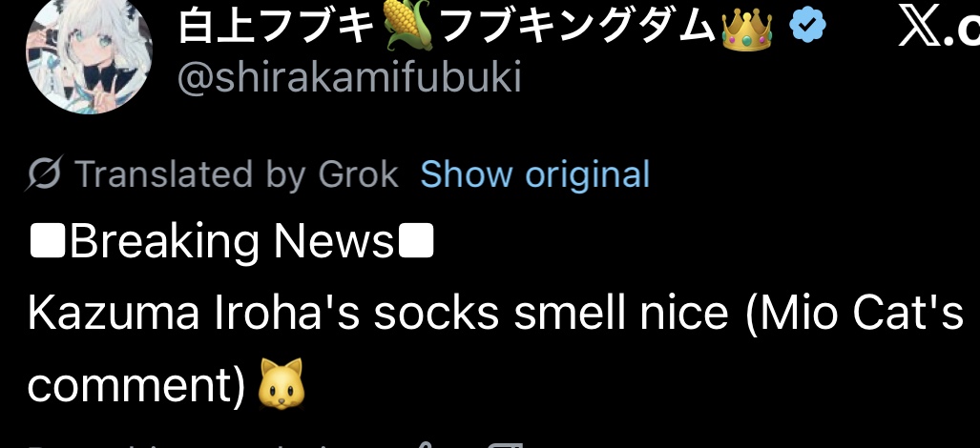
Task: Open the 白上フブキ display name
Action: tap(277, 26)
